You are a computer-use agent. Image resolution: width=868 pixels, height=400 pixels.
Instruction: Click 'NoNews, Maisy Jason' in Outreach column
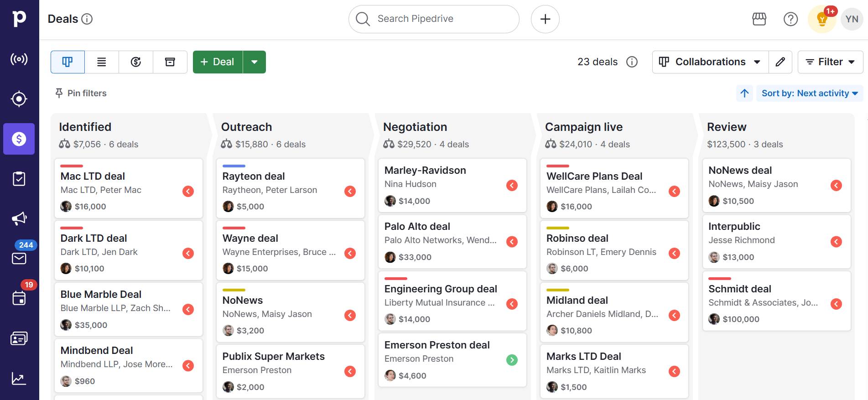[267, 314]
